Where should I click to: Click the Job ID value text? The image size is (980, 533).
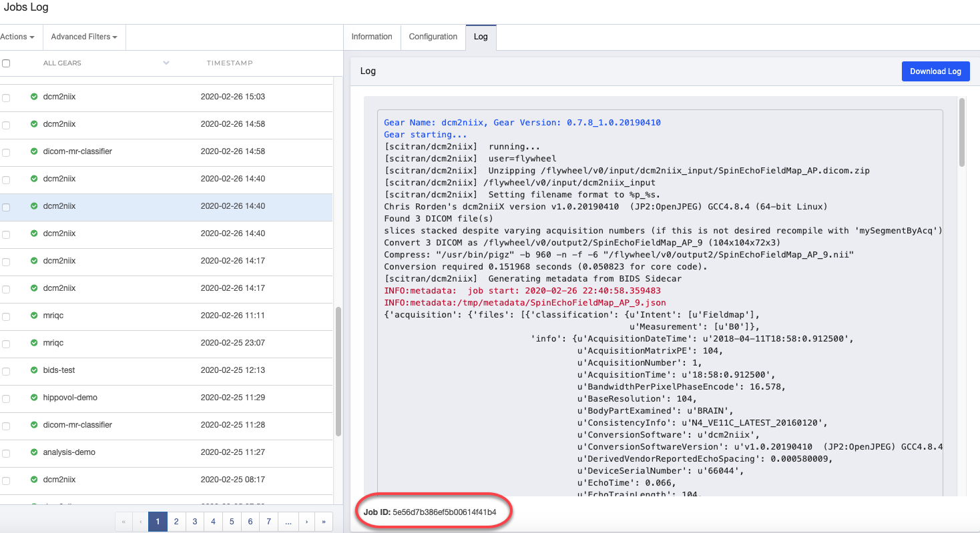(445, 512)
